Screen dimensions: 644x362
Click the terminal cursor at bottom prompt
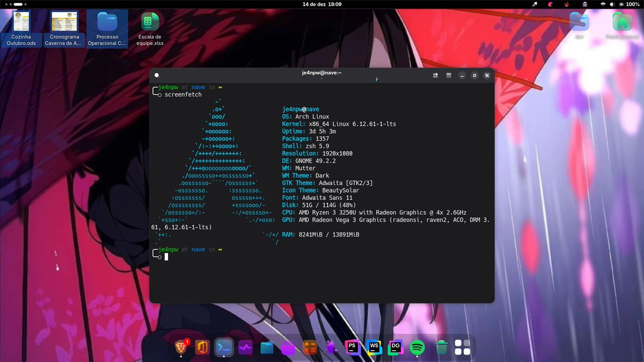coord(166,257)
